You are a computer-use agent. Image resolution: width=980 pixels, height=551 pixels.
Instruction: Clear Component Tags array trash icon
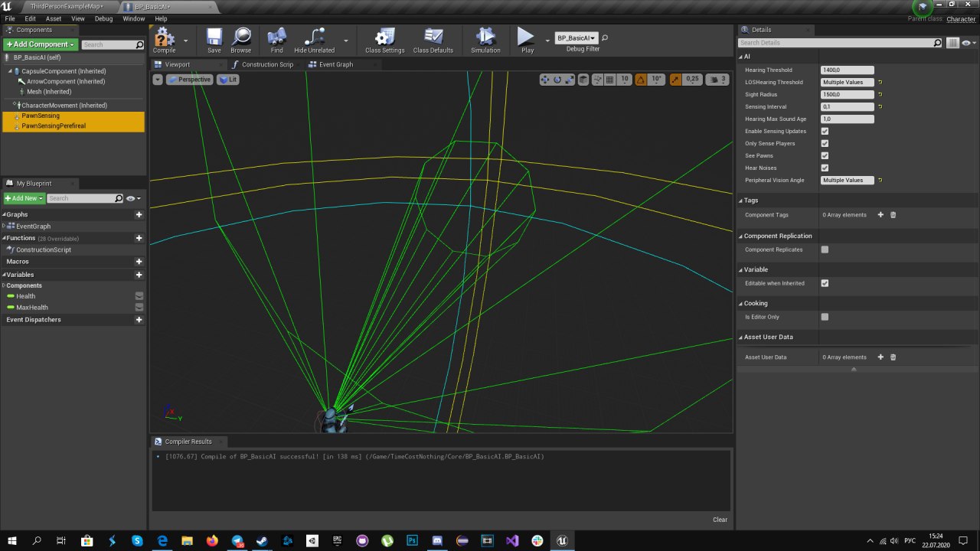pyautogui.click(x=893, y=215)
